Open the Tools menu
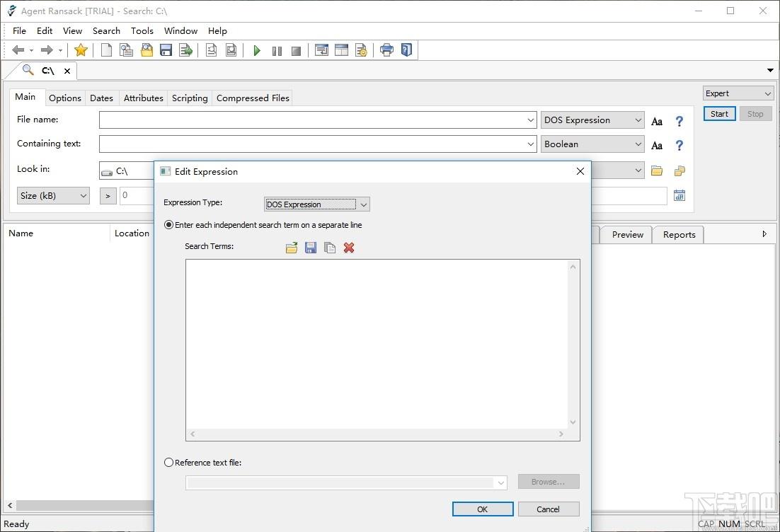Viewport: 780px width, 532px height. coord(142,31)
